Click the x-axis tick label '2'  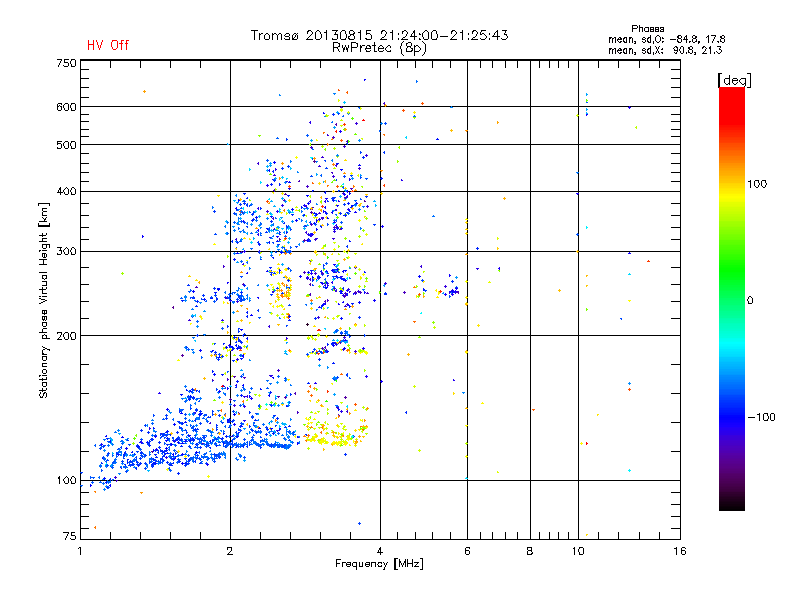(x=230, y=551)
